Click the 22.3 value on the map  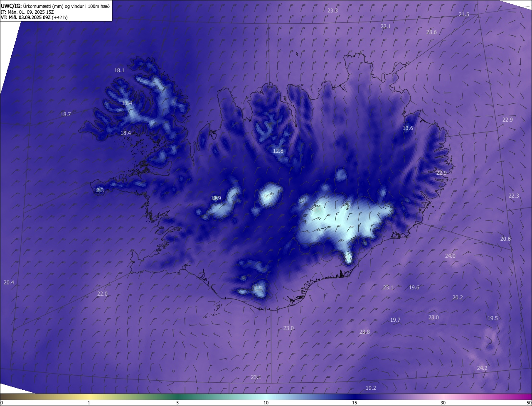(514, 196)
